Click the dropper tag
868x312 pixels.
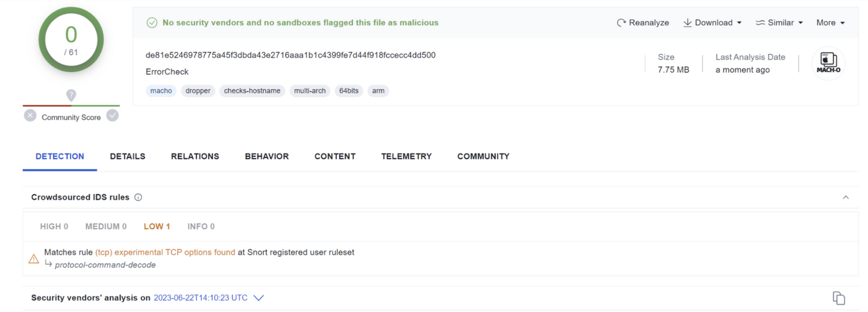198,91
